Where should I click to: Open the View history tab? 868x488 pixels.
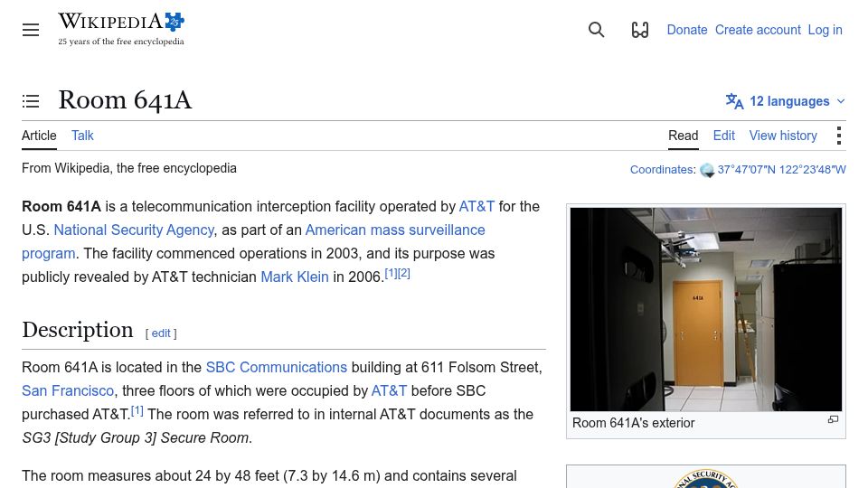(783, 136)
